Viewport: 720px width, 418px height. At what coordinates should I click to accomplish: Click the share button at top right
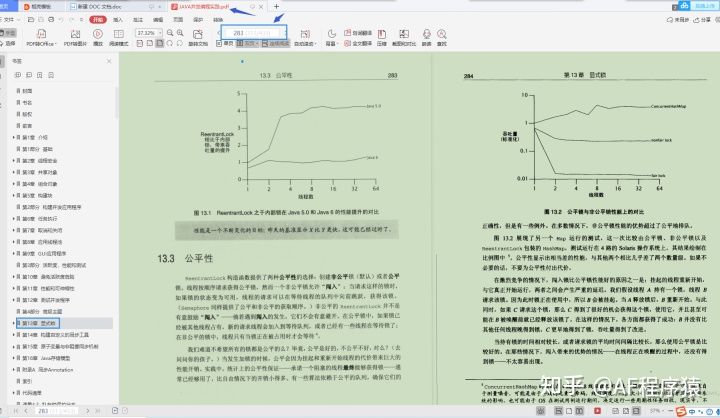coord(703,20)
